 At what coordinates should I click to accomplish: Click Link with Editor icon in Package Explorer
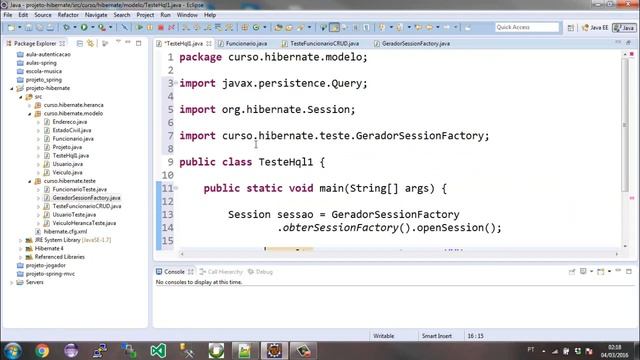click(90, 43)
